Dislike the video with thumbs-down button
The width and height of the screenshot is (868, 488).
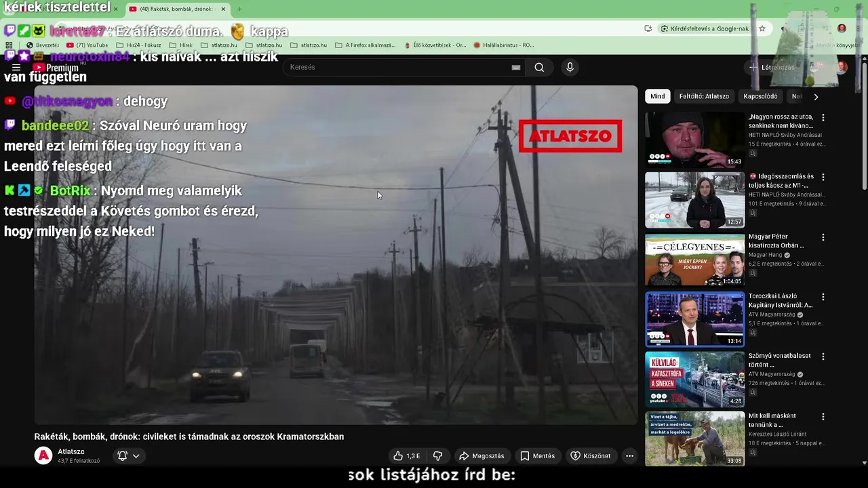pyautogui.click(x=438, y=456)
